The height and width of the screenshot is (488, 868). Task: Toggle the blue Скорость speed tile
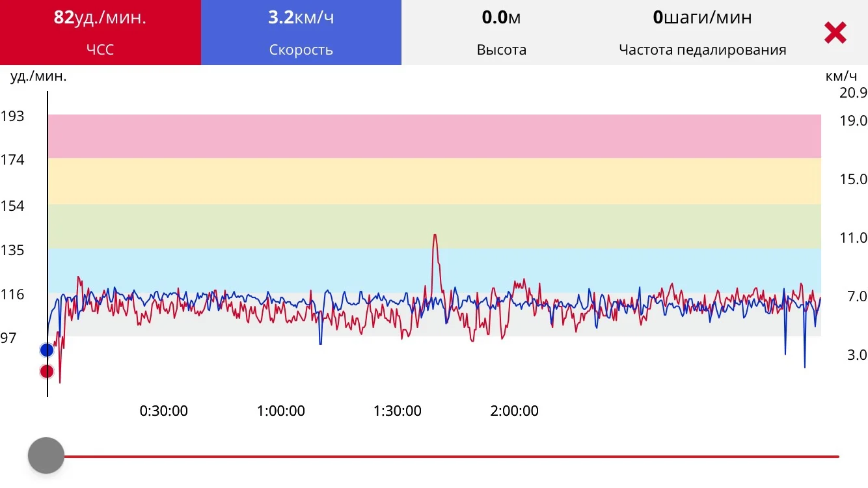pos(301,33)
